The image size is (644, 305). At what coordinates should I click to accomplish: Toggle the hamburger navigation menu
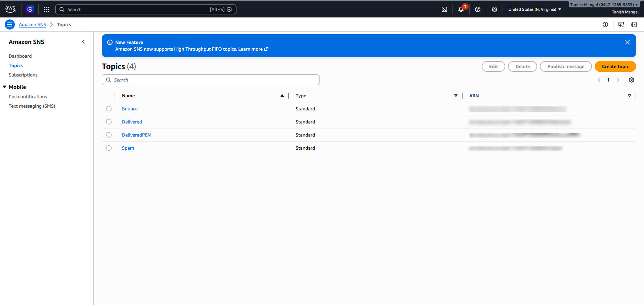[10, 24]
